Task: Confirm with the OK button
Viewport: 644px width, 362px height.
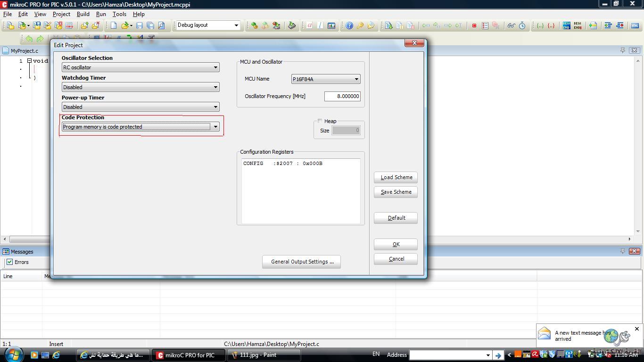Action: pyautogui.click(x=396, y=244)
